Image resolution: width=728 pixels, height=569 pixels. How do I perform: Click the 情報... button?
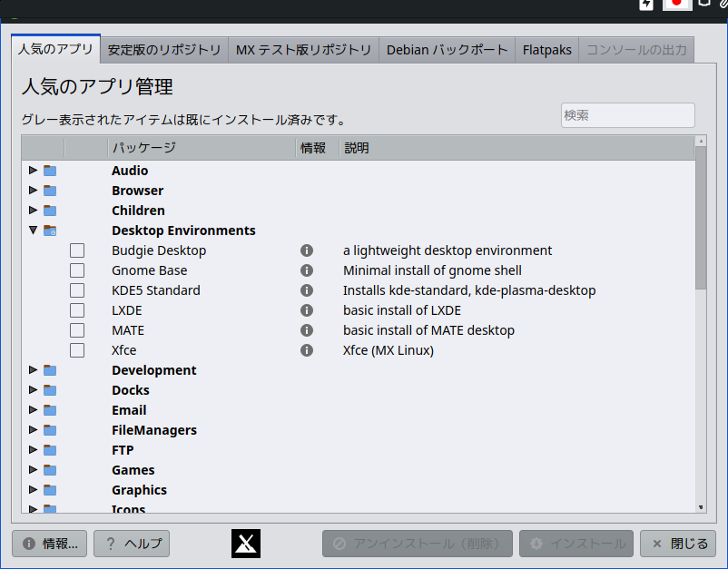(50, 544)
